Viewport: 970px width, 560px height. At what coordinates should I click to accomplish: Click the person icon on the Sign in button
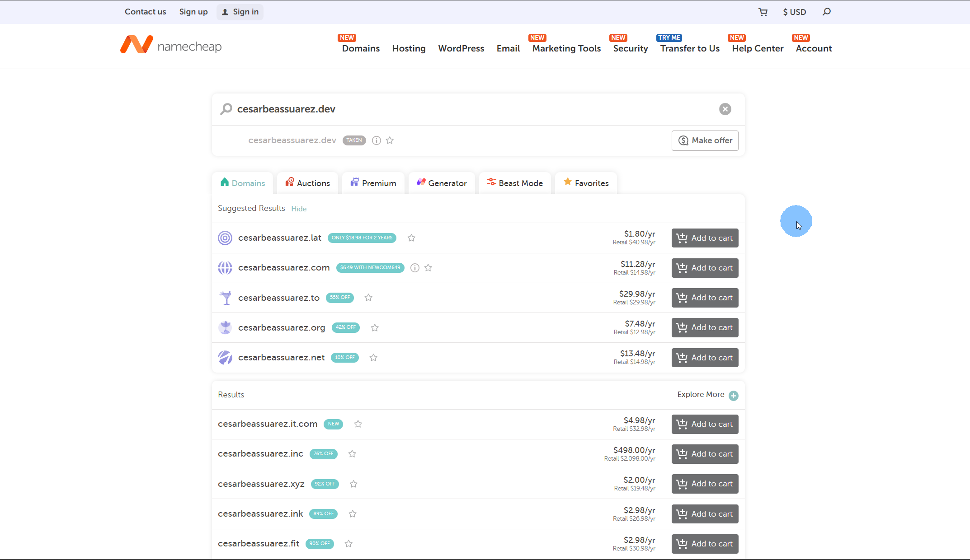224,12
